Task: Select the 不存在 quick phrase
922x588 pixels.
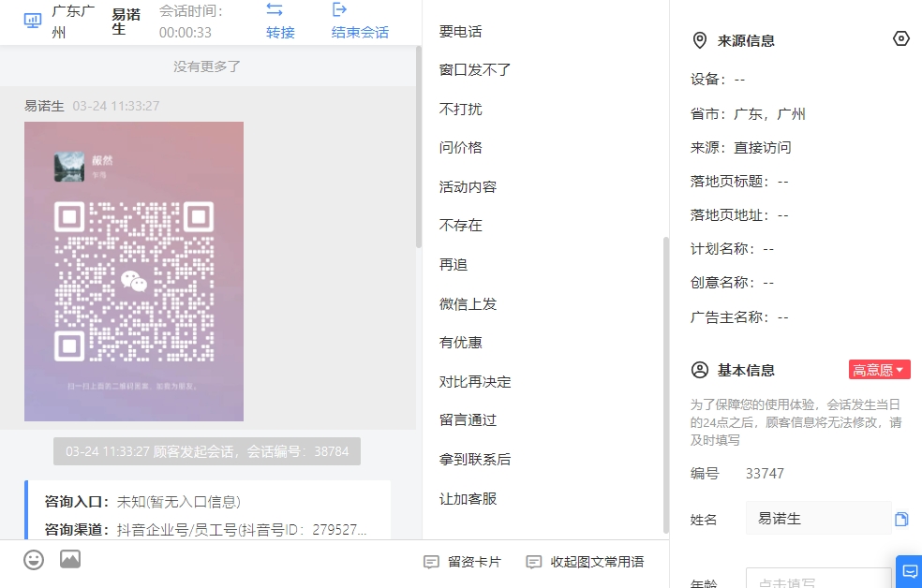Action: pos(460,225)
